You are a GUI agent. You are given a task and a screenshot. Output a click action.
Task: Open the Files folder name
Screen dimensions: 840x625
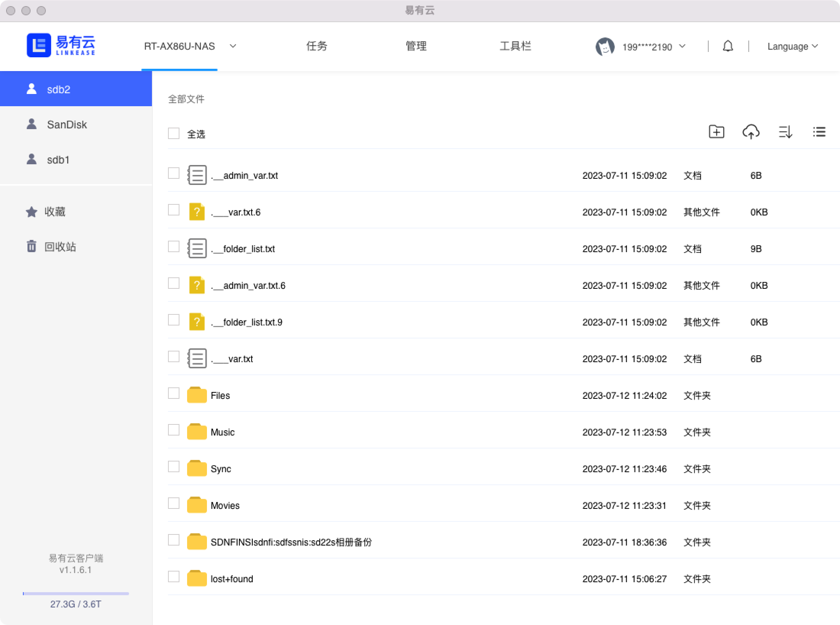click(x=220, y=395)
